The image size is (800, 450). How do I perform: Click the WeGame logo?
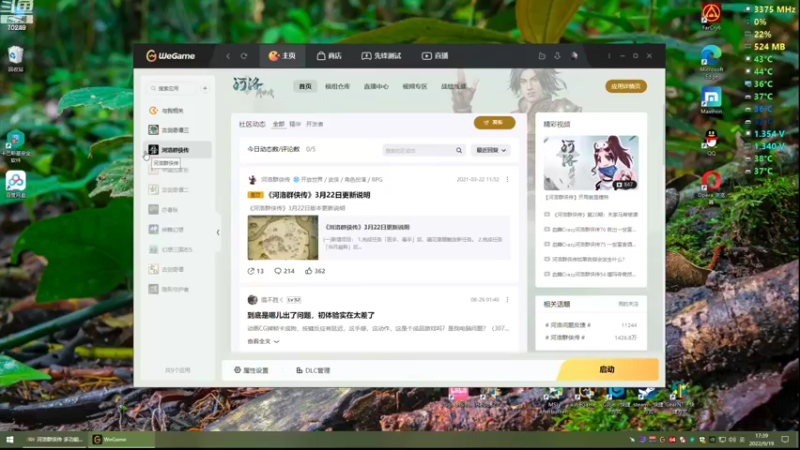click(x=170, y=56)
